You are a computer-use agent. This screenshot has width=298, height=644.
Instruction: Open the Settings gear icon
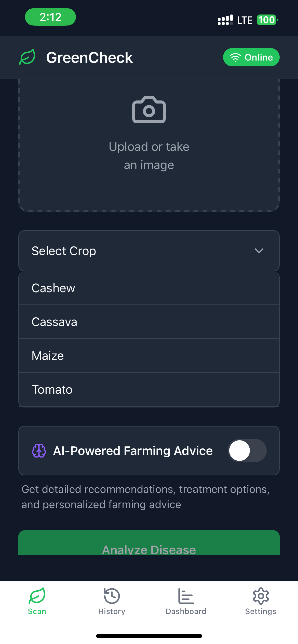[x=261, y=596]
